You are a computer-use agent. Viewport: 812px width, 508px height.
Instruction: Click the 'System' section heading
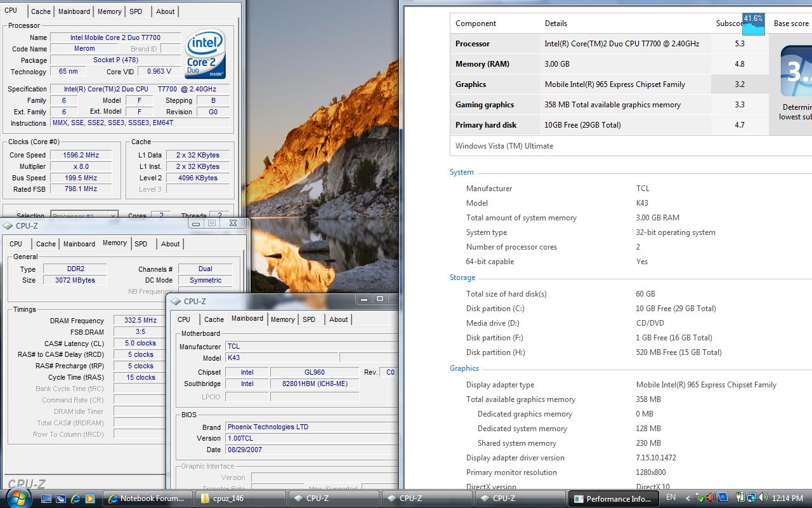[462, 172]
